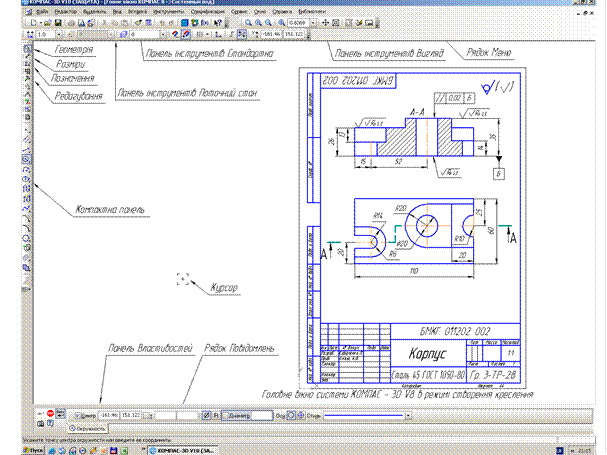This screenshot has width=607, height=455.
Task: Click the Create object arrow button
Action: point(40,414)
